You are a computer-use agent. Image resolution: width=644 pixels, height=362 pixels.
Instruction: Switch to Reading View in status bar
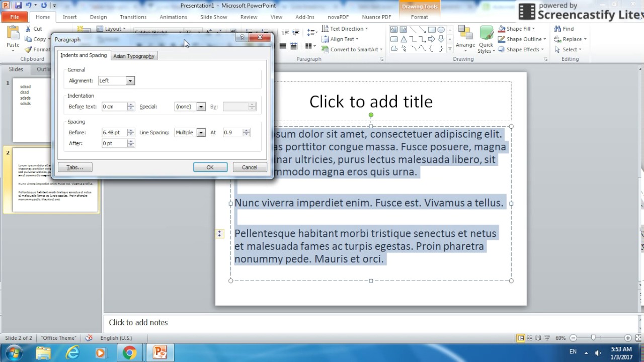(x=538, y=338)
